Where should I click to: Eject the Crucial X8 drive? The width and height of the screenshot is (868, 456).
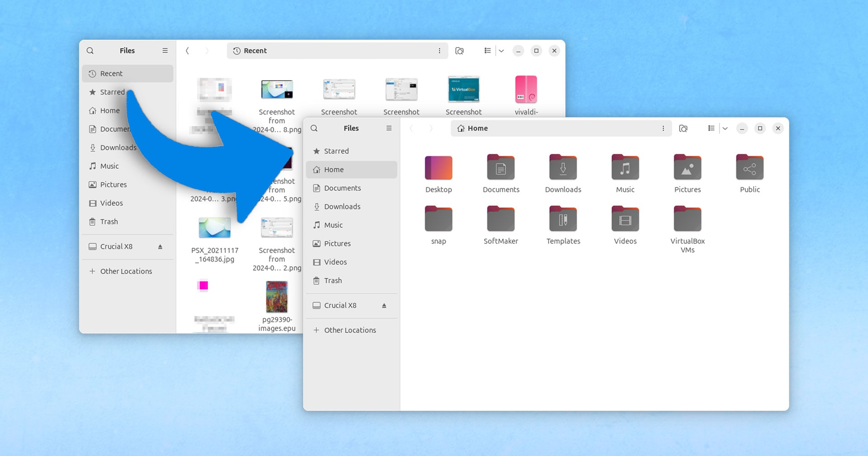(x=384, y=305)
